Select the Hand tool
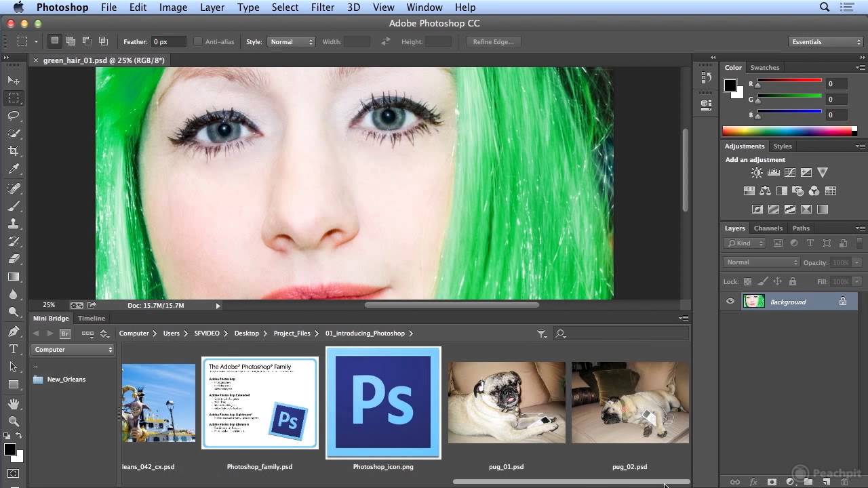868x488 pixels. click(13, 404)
